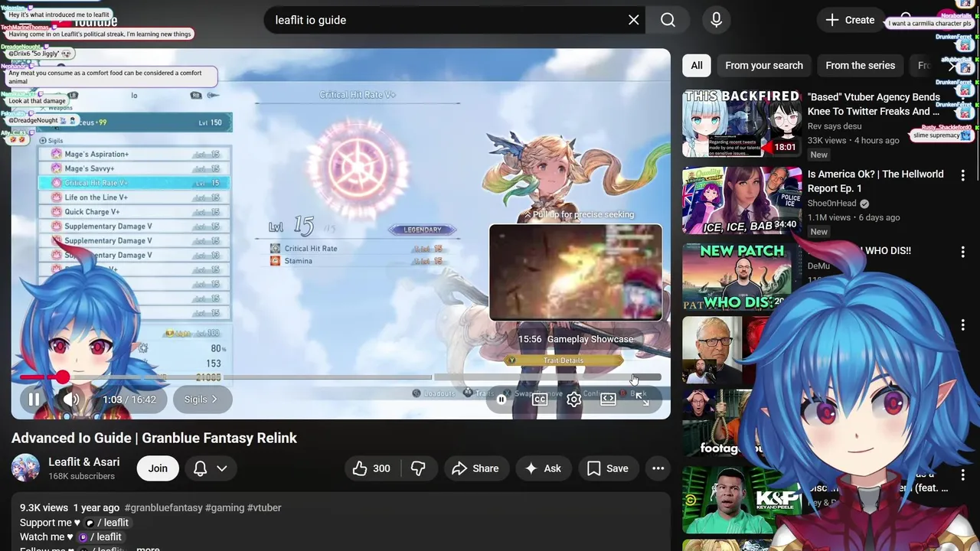
Task: Open the Create menu
Action: coord(850,20)
